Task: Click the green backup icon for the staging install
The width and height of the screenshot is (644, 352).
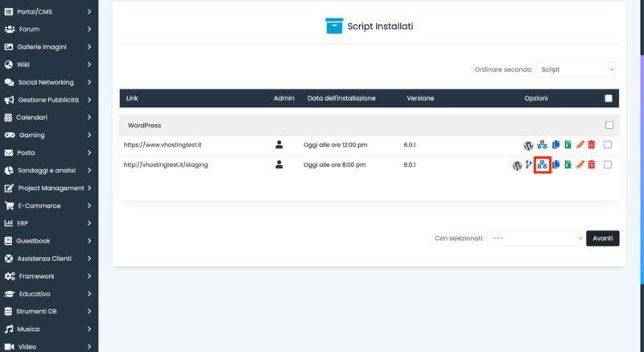Action: pyautogui.click(x=568, y=164)
